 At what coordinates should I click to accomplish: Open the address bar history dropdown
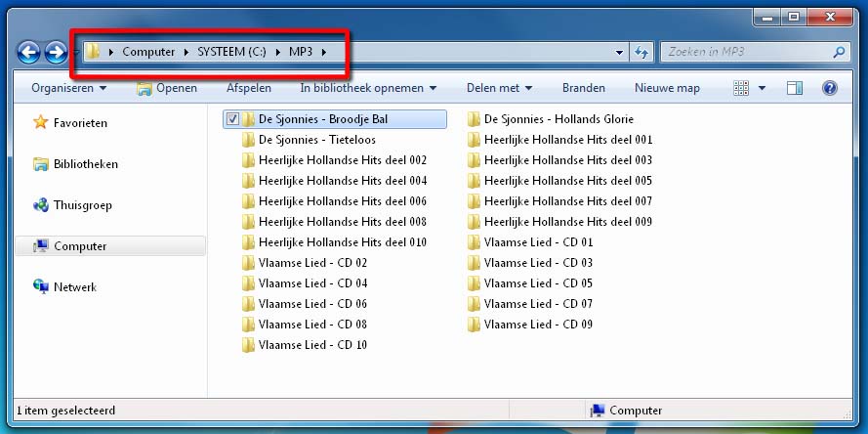point(619,52)
